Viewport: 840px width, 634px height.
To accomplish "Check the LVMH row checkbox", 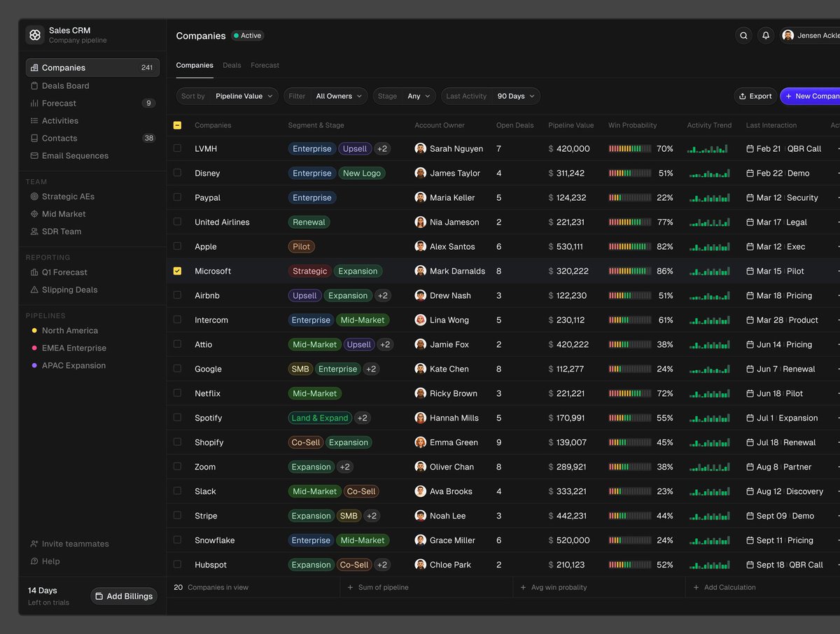I will pos(177,148).
